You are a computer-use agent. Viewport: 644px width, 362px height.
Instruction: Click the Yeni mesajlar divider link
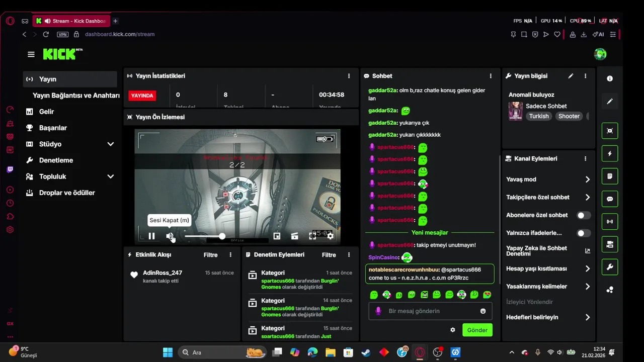[430, 233]
